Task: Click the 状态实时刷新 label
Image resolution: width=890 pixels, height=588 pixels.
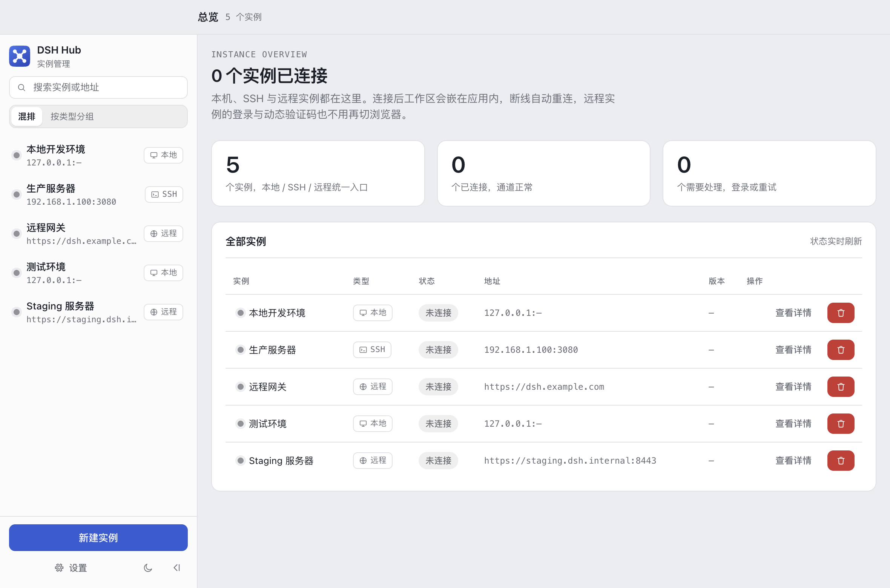Action: [836, 241]
